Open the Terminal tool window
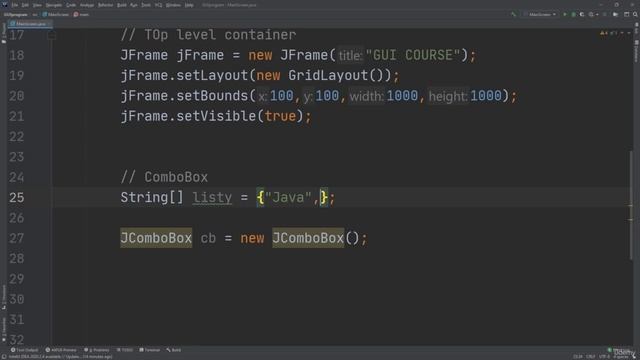 click(x=149, y=350)
